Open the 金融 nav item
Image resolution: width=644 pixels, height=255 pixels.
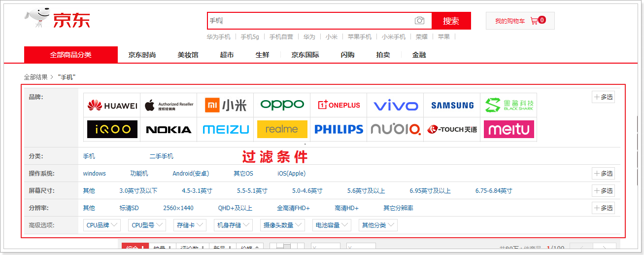[419, 55]
